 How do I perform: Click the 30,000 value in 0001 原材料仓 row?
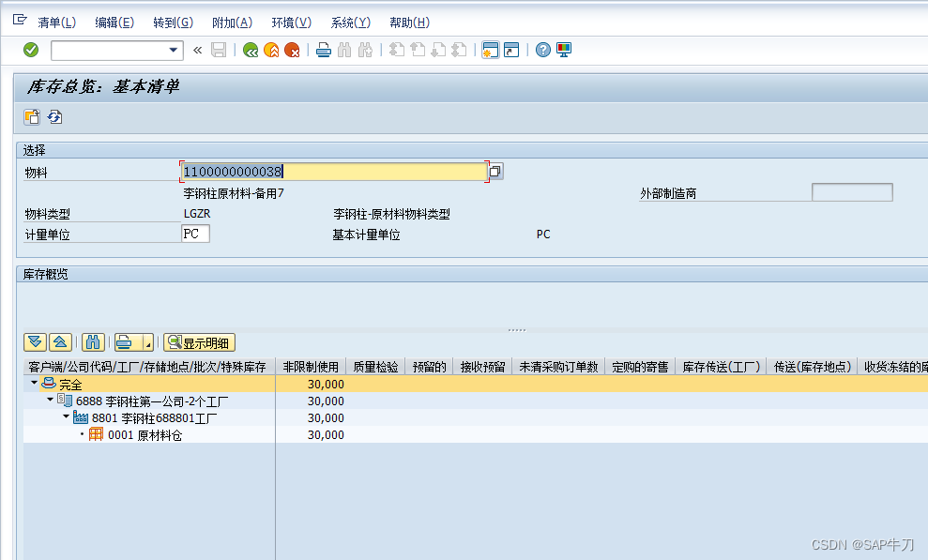[x=326, y=434]
